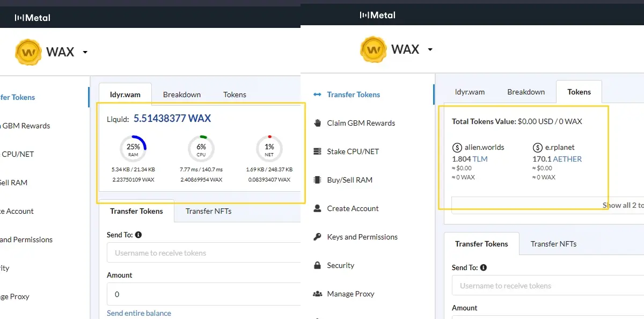Viewport: 644px width, 319px height.
Task: Click the alien.worlds token coin icon
Action: [x=457, y=147]
